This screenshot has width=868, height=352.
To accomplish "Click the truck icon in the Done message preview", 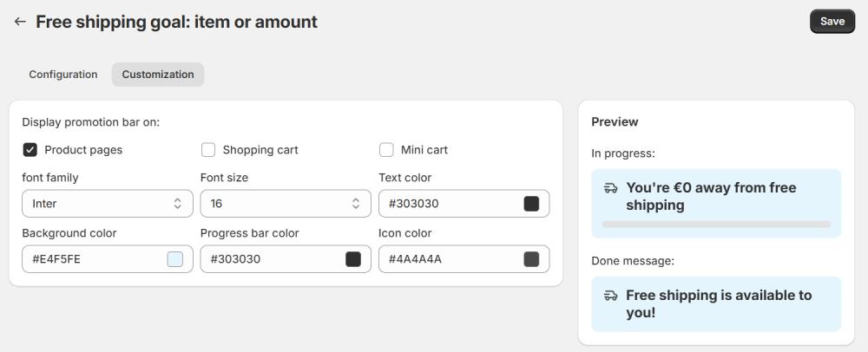I will click(610, 296).
